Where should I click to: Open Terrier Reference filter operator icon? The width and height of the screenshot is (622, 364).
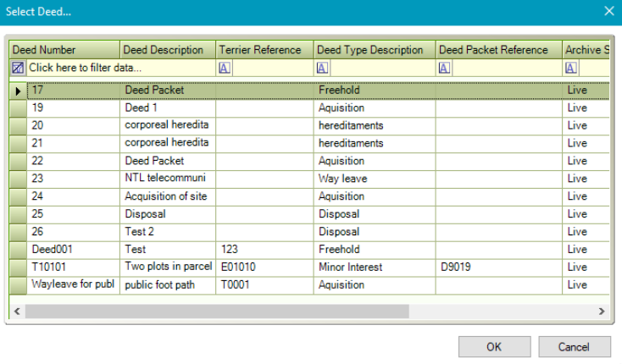[x=225, y=68]
